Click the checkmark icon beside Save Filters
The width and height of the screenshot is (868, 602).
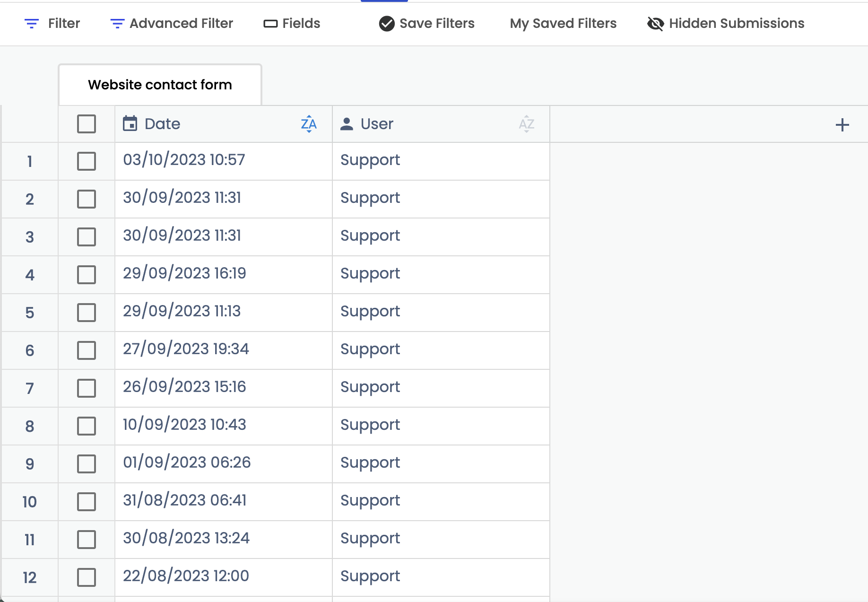(387, 23)
